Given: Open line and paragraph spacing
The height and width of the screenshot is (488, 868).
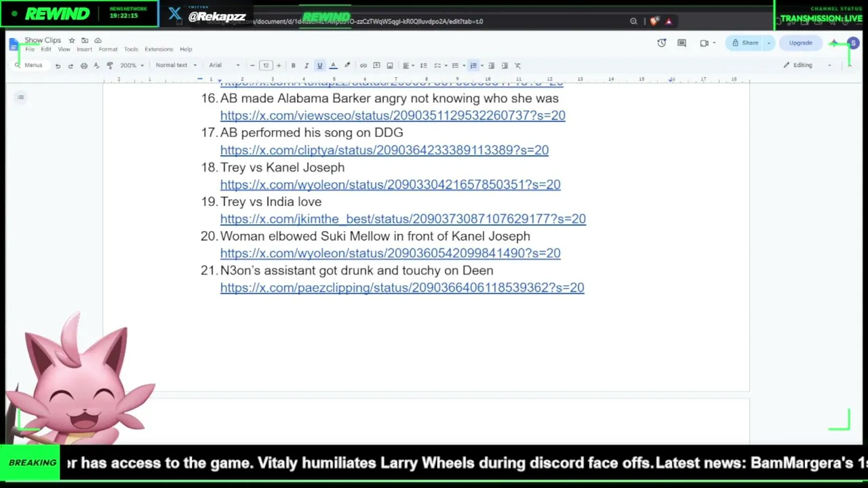Looking at the screenshot, I should 424,66.
